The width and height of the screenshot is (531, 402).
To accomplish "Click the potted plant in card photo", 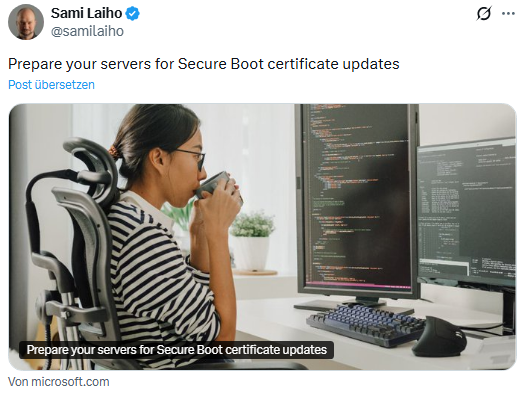I will coord(253,241).
